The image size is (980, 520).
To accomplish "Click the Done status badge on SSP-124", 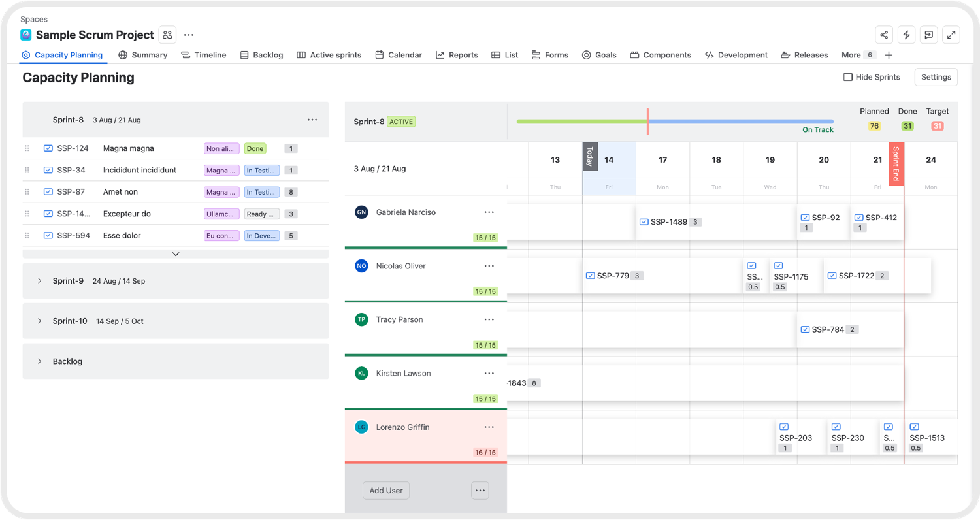I will (255, 148).
